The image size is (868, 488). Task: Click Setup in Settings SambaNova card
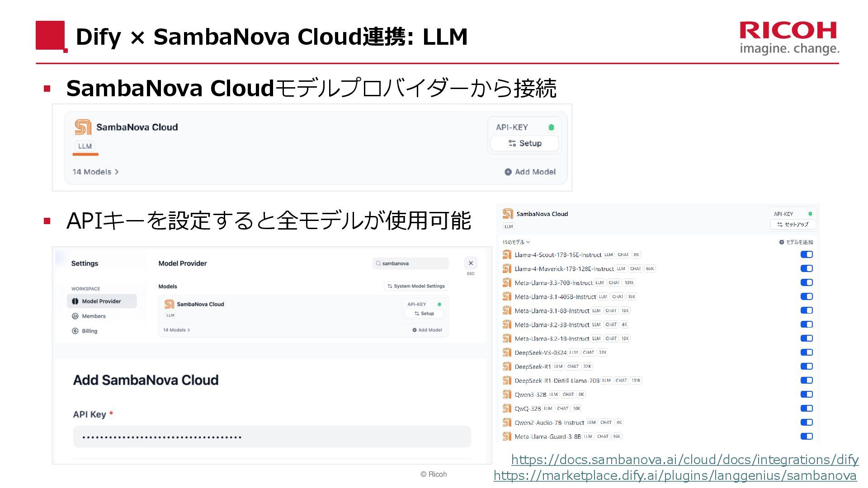424,314
